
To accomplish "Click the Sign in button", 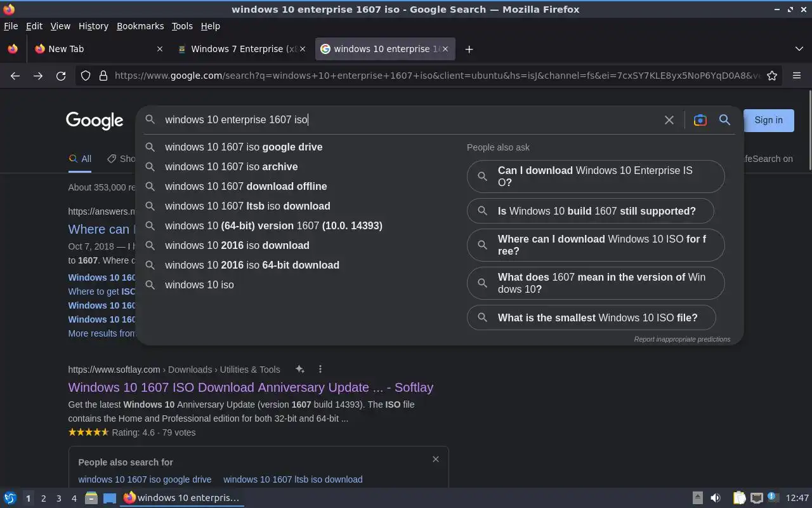I will click(768, 120).
